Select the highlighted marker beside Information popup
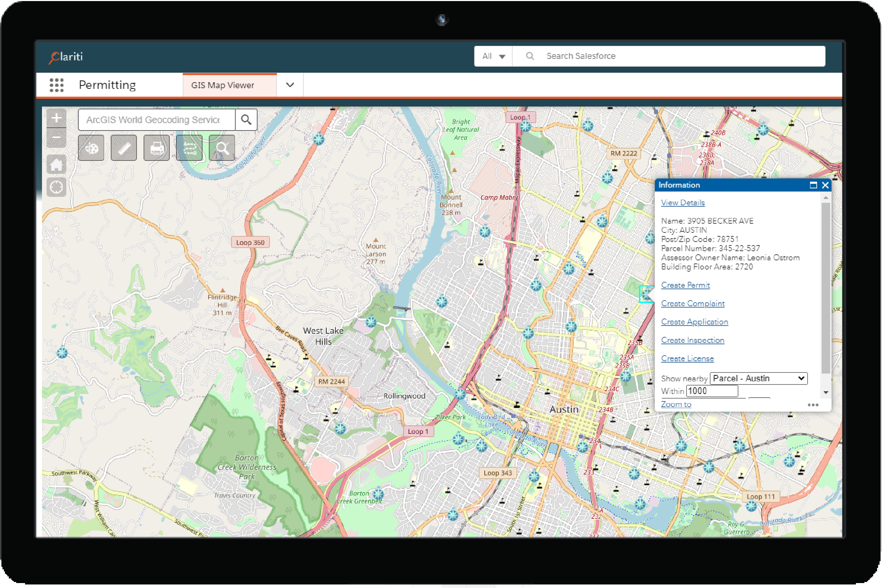The height and width of the screenshot is (588, 882). pos(646,294)
